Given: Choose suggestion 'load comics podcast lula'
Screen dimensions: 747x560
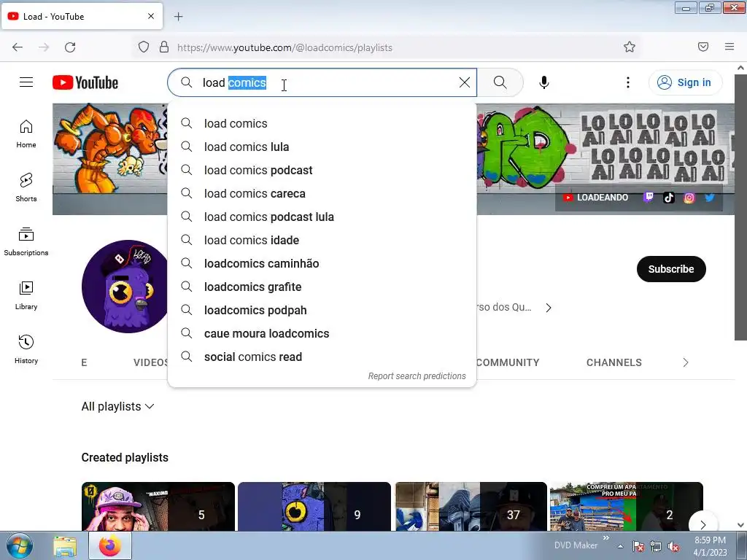Looking at the screenshot, I should tap(322, 217).
